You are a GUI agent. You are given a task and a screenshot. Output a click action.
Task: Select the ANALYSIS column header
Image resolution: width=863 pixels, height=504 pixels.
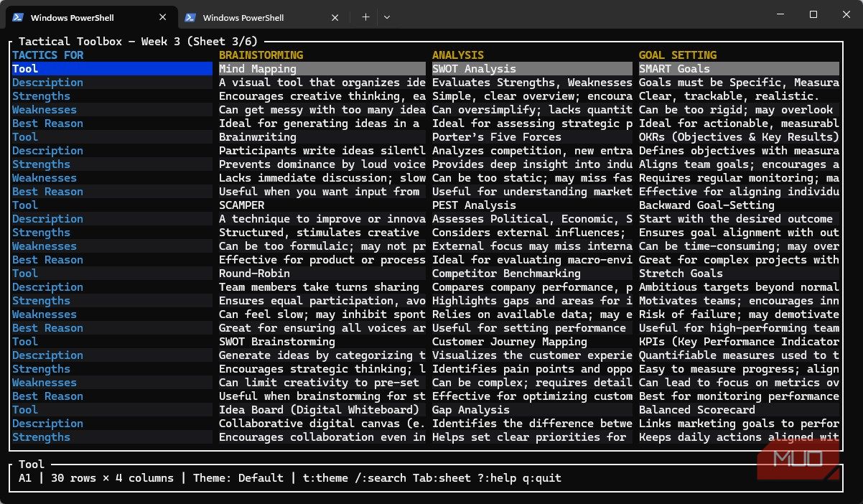point(458,55)
